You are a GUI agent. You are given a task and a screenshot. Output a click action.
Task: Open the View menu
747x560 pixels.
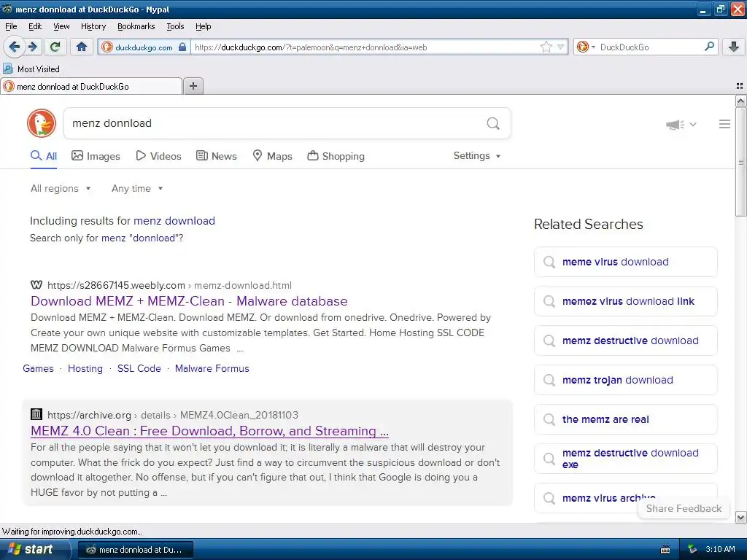(61, 26)
